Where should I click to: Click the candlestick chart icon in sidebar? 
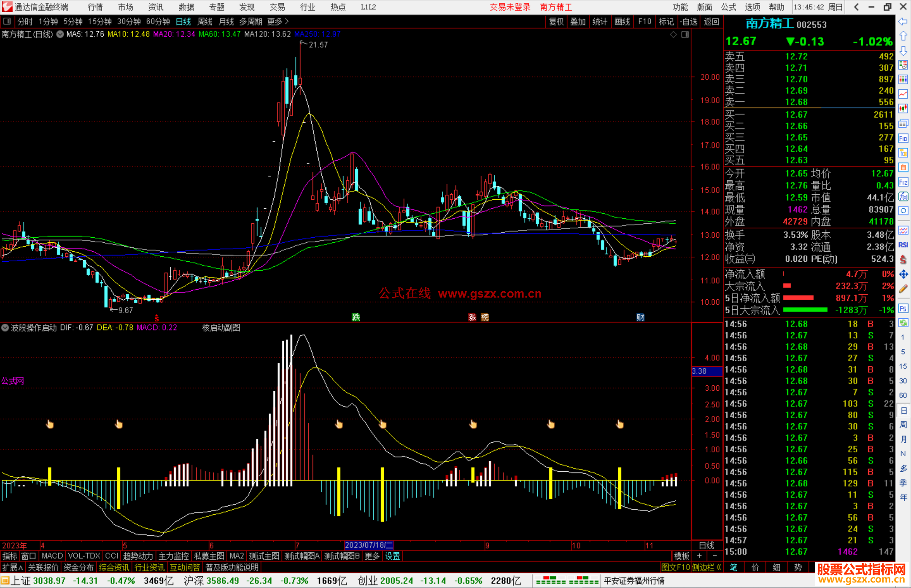(903, 109)
